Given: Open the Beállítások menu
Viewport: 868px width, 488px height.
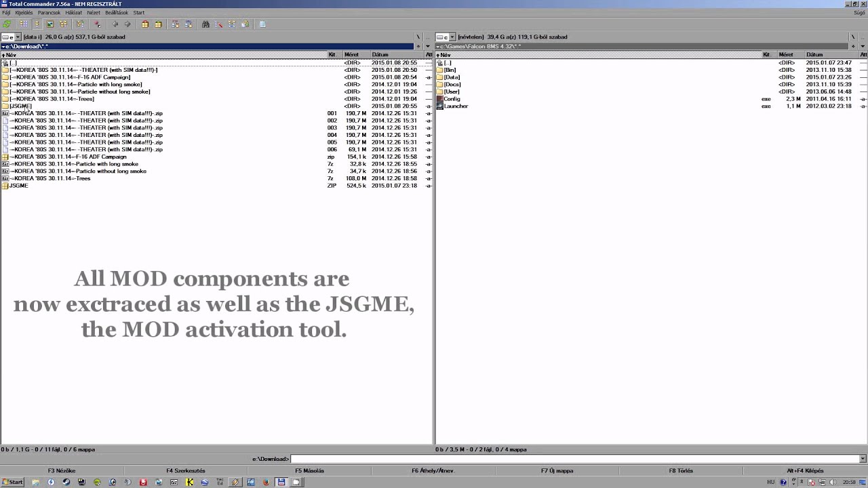Looking at the screenshot, I should pos(117,12).
